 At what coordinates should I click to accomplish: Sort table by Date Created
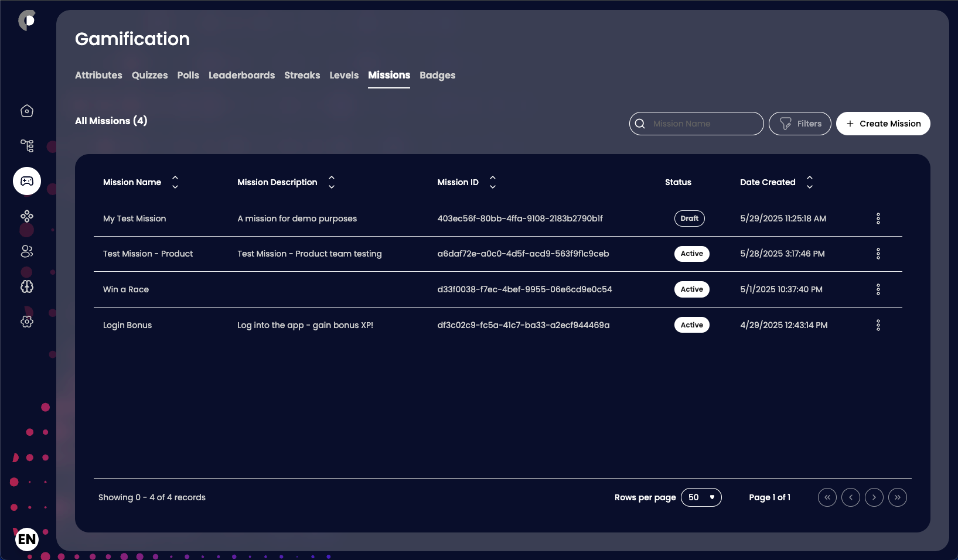[x=809, y=182]
